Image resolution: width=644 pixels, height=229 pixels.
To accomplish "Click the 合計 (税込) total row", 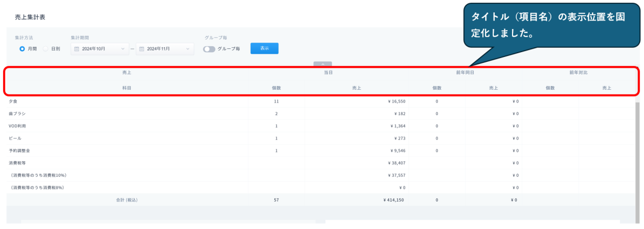I will 127,200.
